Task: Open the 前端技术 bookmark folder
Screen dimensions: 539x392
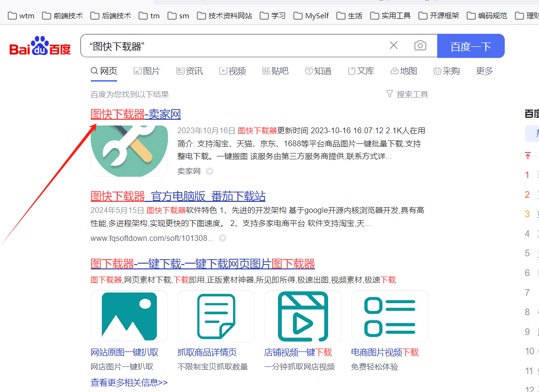Action: (62, 16)
